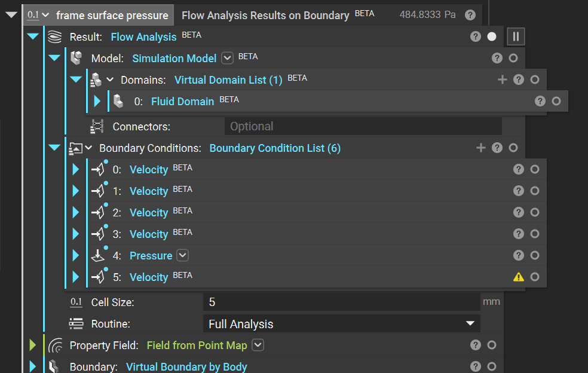This screenshot has height=373, width=588.
Task: Open the Boundary Conditions options chevron
Action: pyautogui.click(x=88, y=148)
